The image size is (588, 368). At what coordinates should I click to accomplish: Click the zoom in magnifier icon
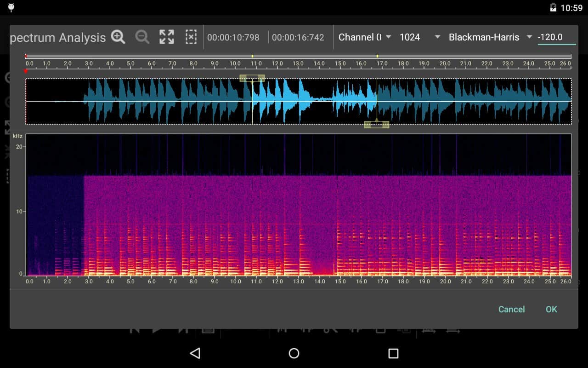pos(118,37)
